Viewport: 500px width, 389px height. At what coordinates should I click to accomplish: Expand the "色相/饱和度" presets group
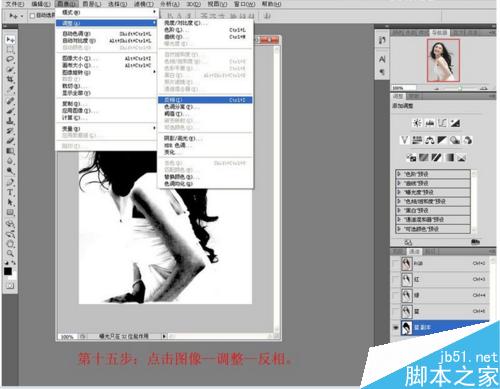pyautogui.click(x=399, y=201)
